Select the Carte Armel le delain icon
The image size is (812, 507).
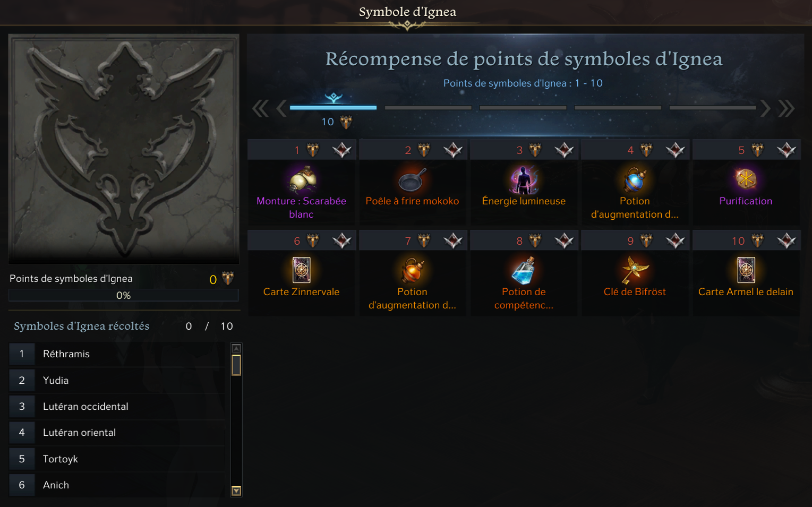pos(746,270)
